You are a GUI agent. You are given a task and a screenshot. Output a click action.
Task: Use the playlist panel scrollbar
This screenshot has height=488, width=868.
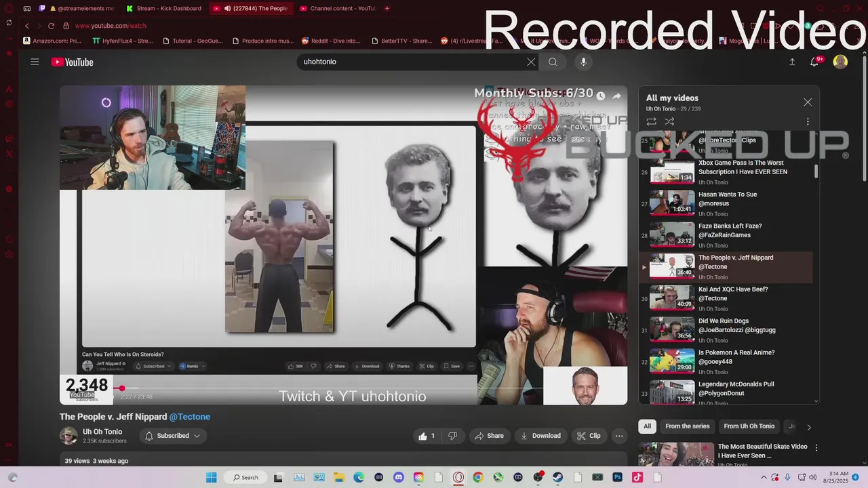click(816, 171)
